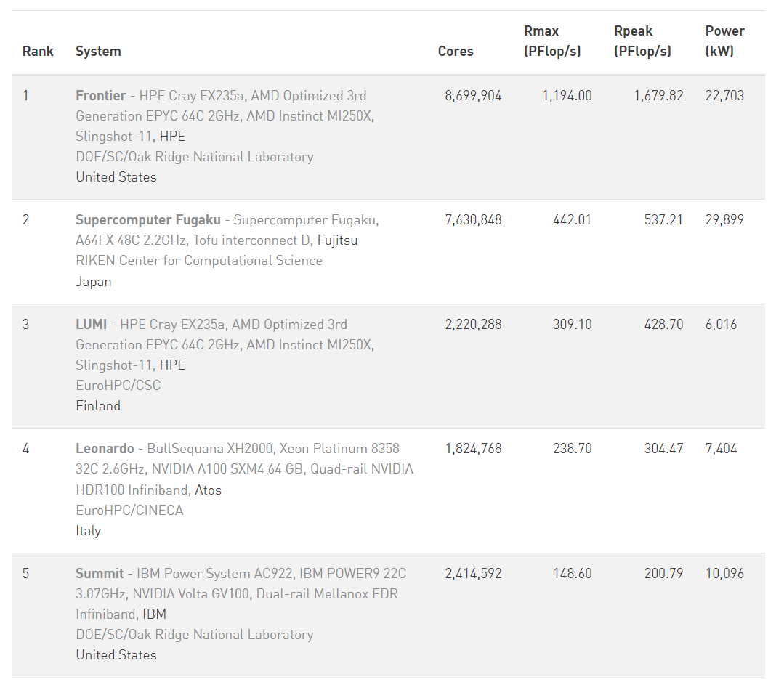
Task: Click rank number 1
Action: 25,95
